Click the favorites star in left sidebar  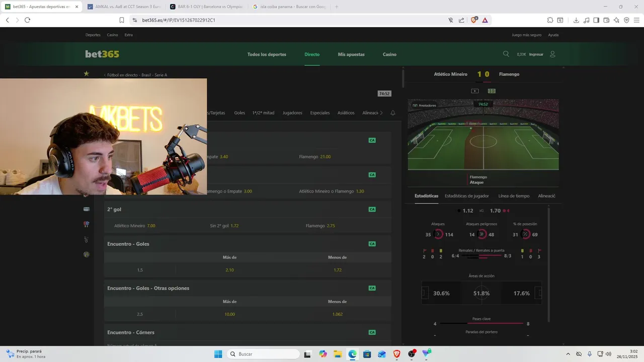point(87,73)
